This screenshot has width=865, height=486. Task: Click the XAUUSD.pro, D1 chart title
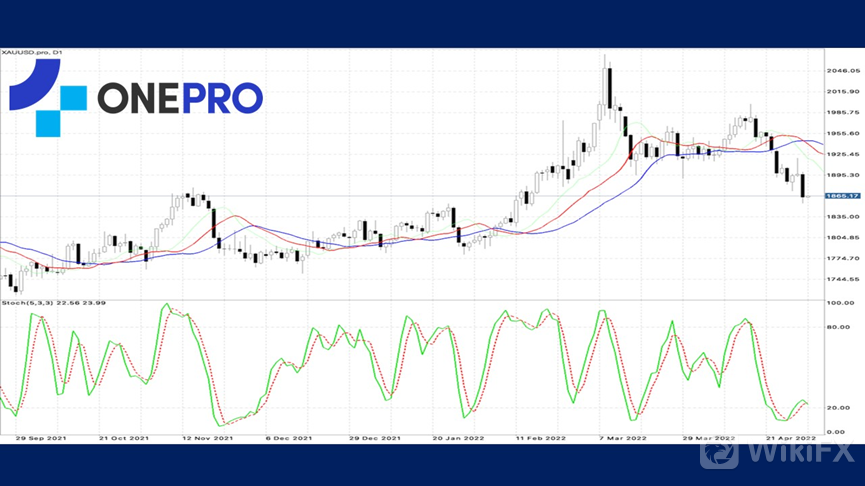[32, 52]
